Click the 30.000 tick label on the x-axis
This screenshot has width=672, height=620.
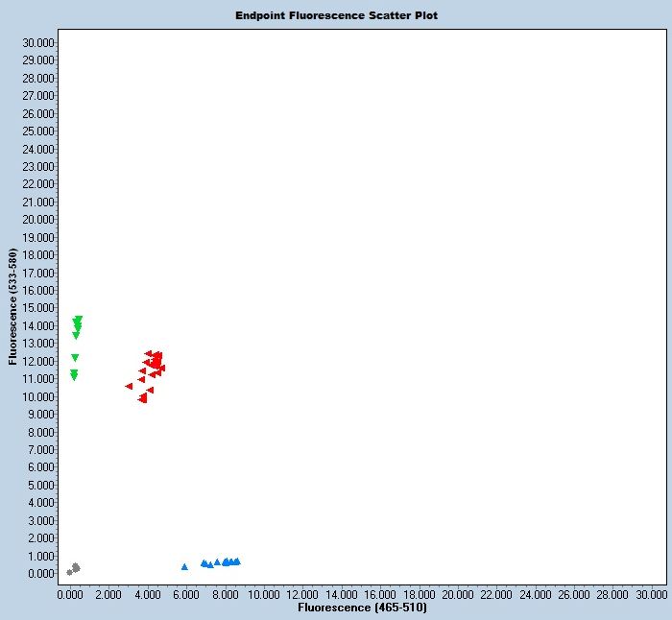(652, 595)
